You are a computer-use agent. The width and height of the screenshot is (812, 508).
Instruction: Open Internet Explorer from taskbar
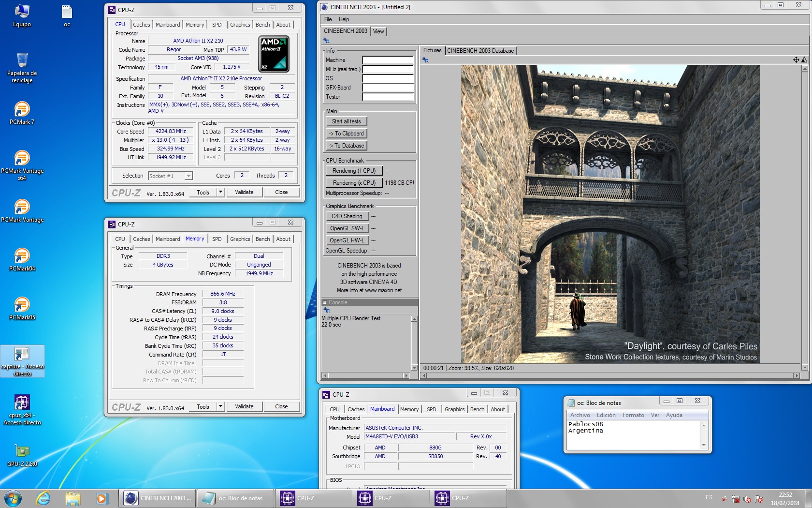[x=43, y=498]
